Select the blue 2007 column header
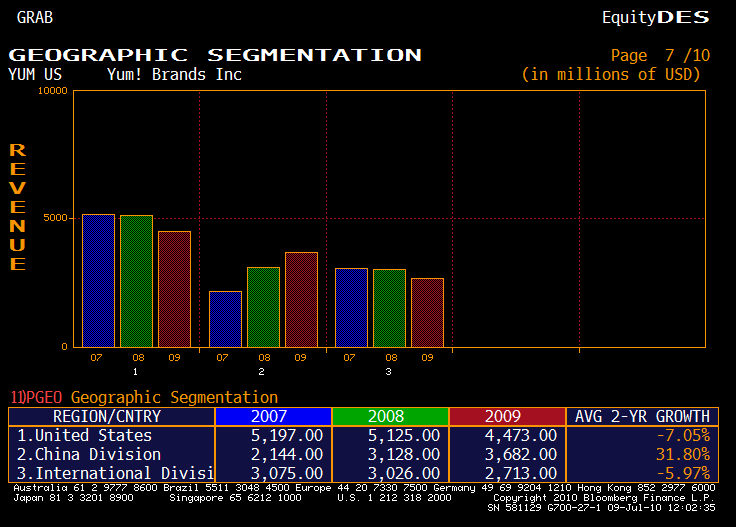The image size is (736, 527). point(273,416)
